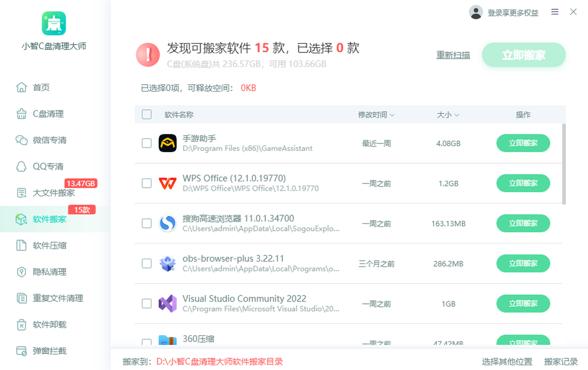This screenshot has width=588, height=370.
Task: Click the obs-browser-plus app icon
Action: pos(168,264)
